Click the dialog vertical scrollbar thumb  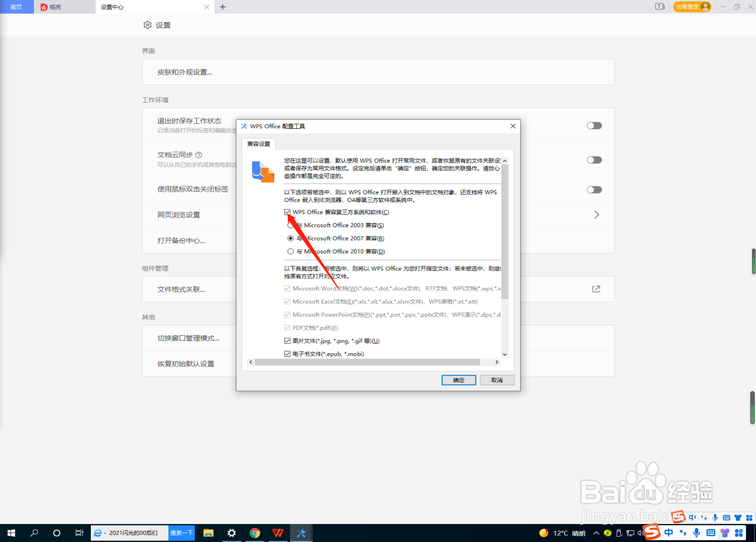505,232
